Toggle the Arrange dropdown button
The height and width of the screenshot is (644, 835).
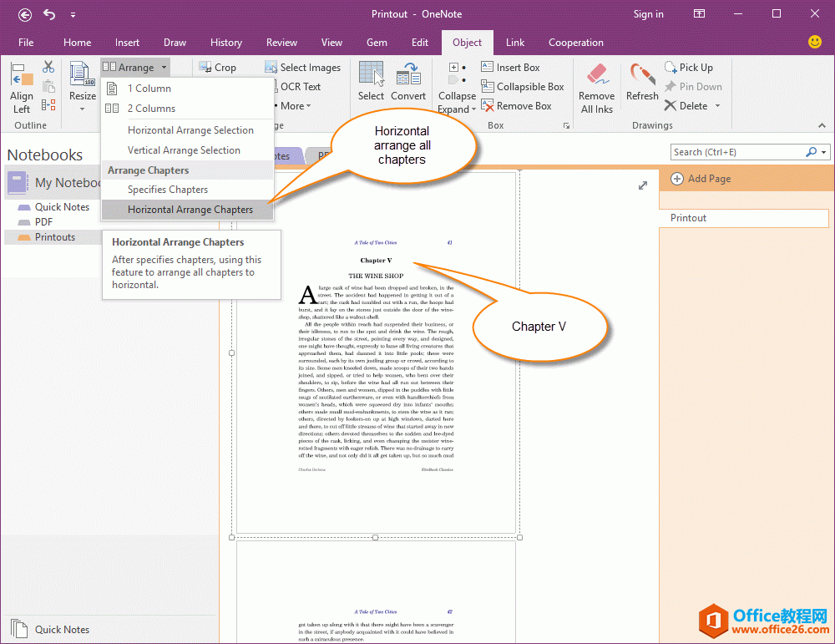(x=135, y=67)
